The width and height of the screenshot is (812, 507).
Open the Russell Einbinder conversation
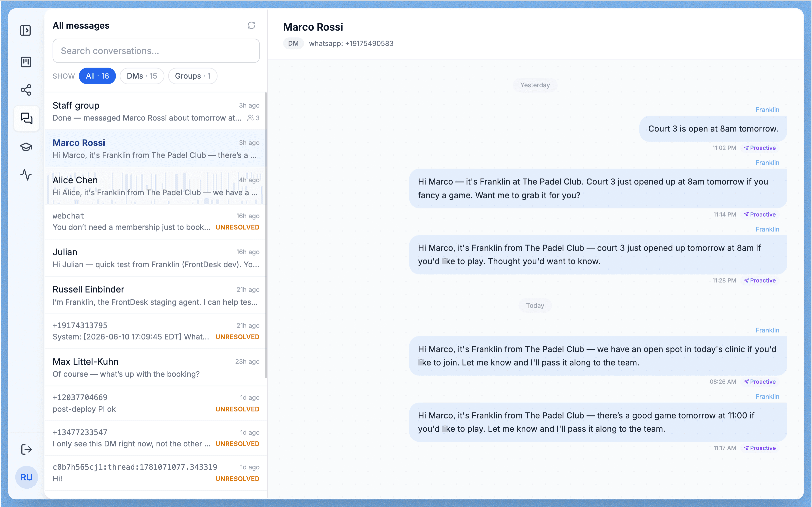[155, 295]
